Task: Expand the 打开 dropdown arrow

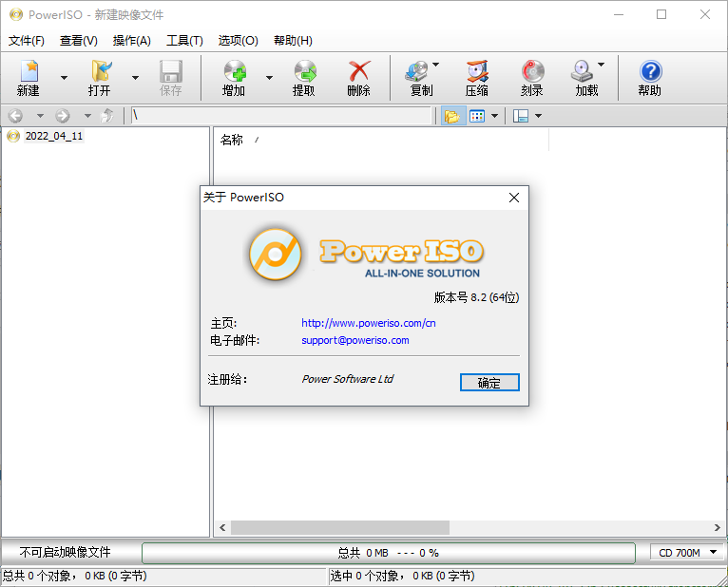Action: [x=135, y=78]
